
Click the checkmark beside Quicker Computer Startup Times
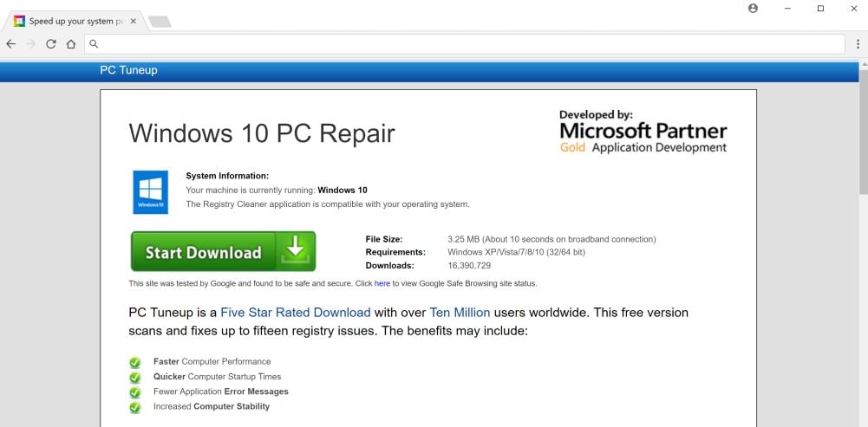[x=135, y=378]
